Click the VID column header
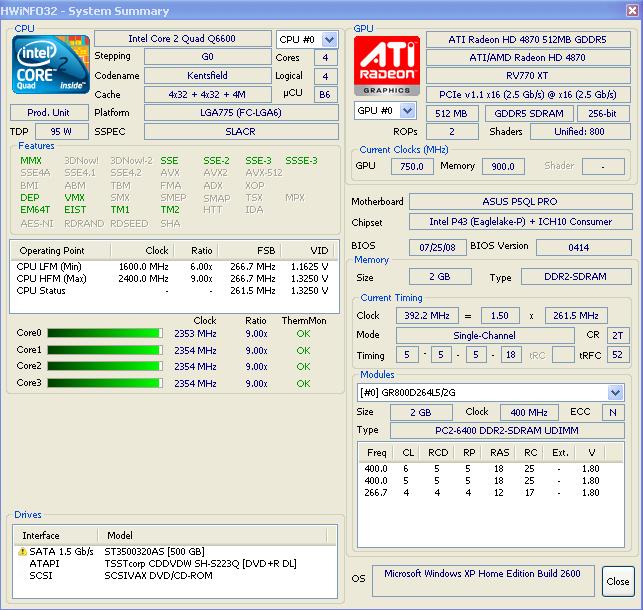 pyautogui.click(x=308, y=250)
